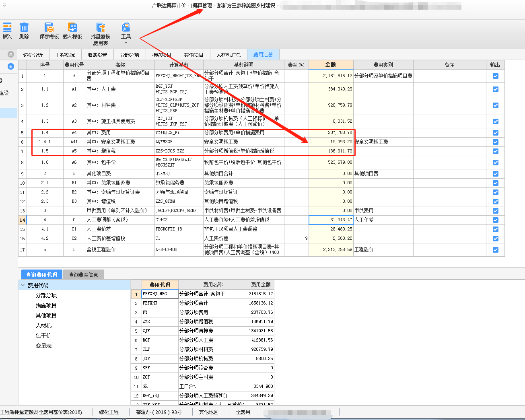Viewport: 525px width, 420px height.
Task: Toggle output checkbox for 其中：人工费 row
Action: point(496,89)
